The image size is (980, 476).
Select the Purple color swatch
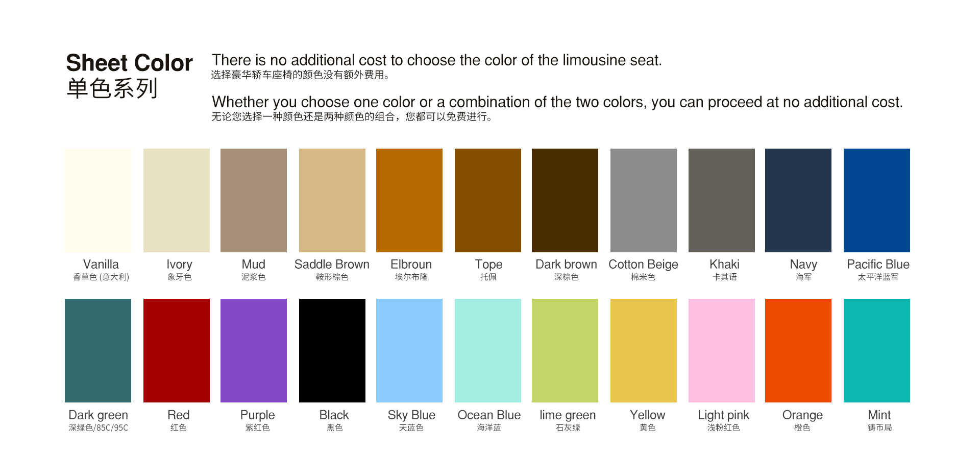[x=254, y=350]
